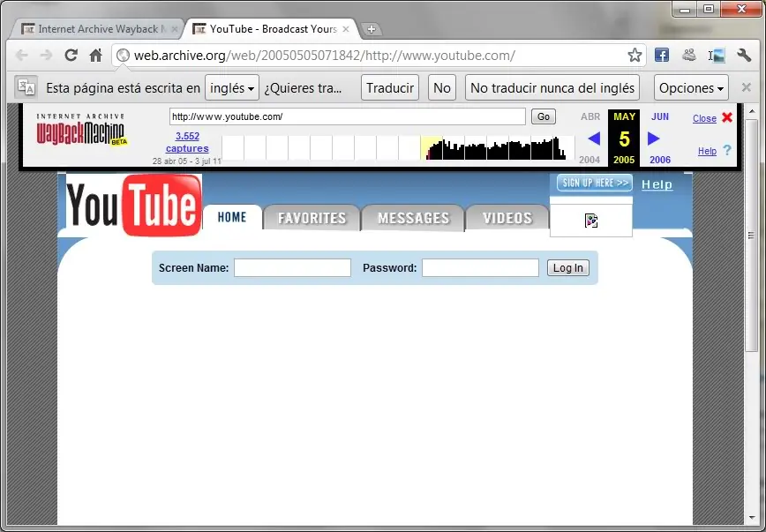Focus the Screen Name input field

pyautogui.click(x=292, y=267)
